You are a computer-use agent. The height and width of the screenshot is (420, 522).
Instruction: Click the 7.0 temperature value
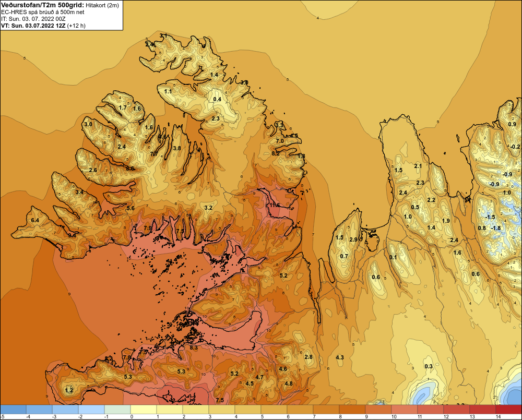tap(280, 141)
